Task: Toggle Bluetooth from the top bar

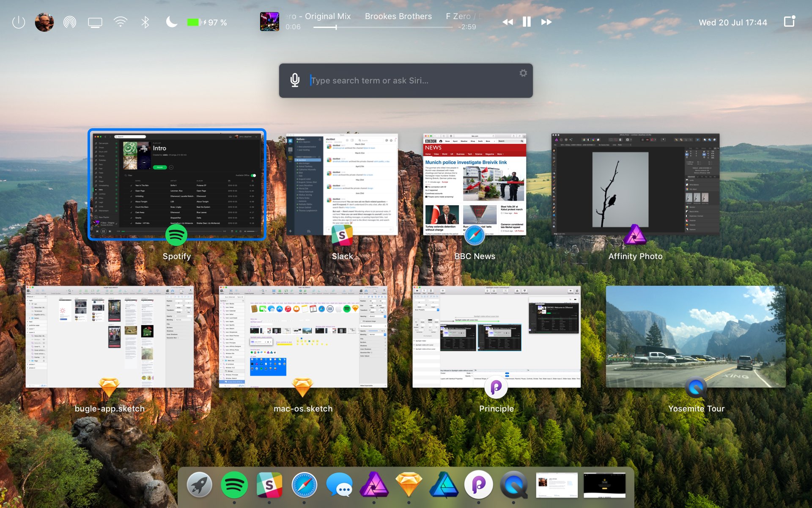Action: coord(145,22)
